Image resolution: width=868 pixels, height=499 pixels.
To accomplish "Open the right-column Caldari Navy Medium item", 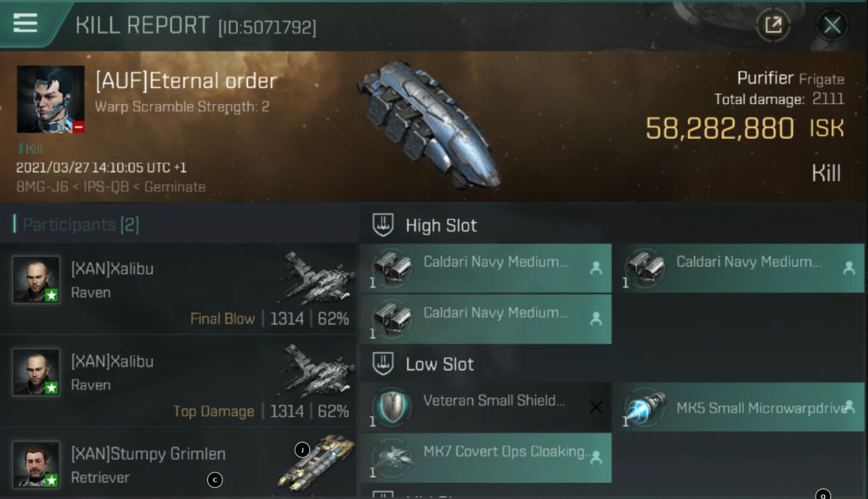I will (739, 268).
